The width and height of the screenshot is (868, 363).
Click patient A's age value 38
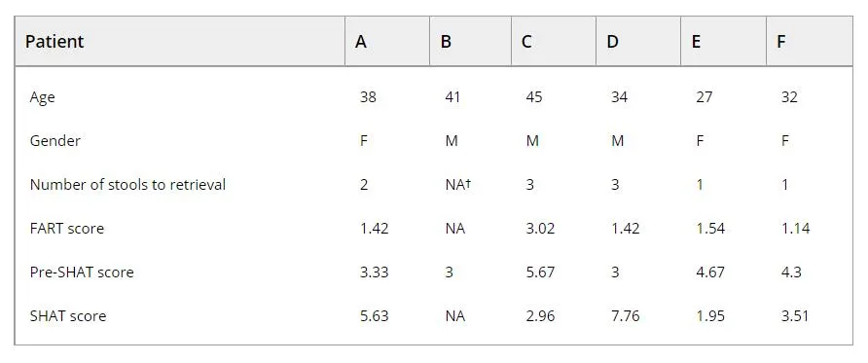368,97
